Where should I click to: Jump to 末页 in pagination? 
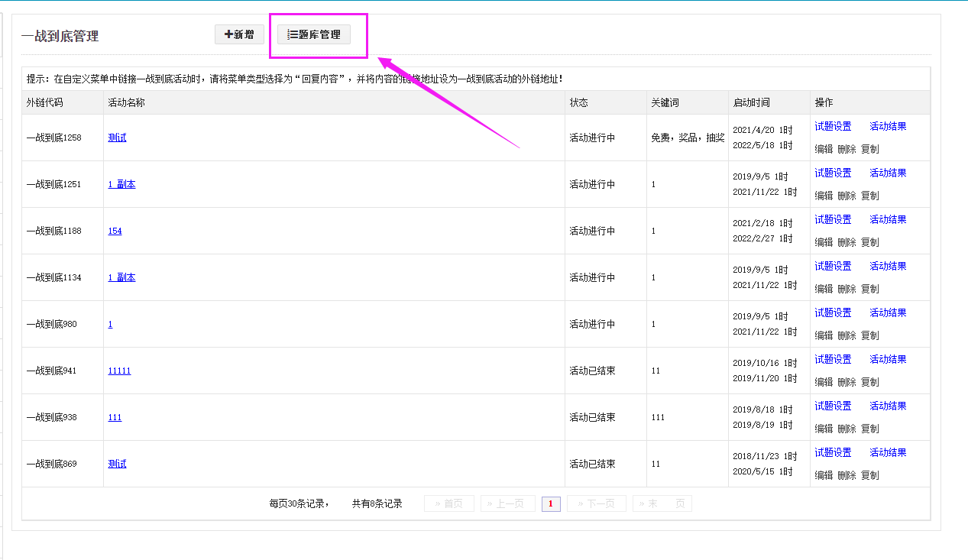[x=662, y=503]
